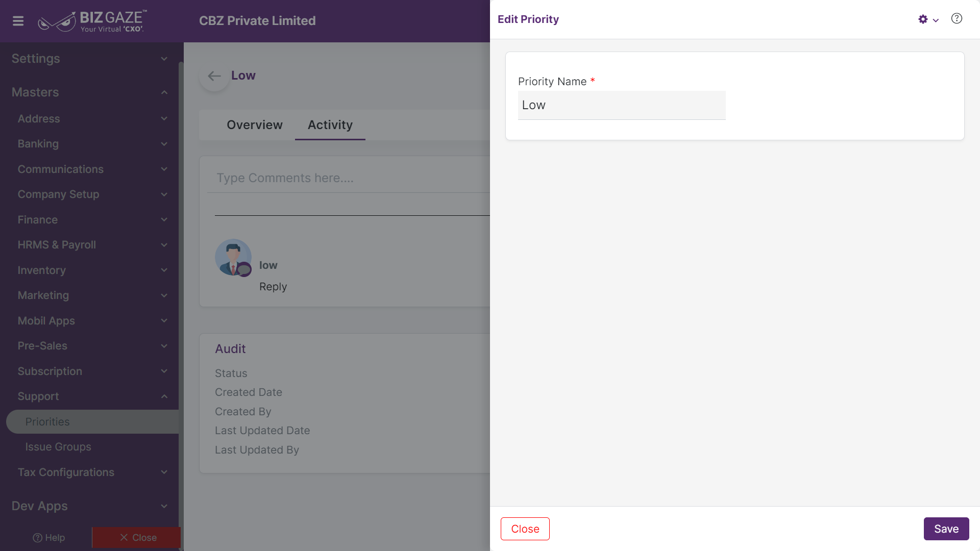Expand the Settings section

pyautogui.click(x=89, y=59)
